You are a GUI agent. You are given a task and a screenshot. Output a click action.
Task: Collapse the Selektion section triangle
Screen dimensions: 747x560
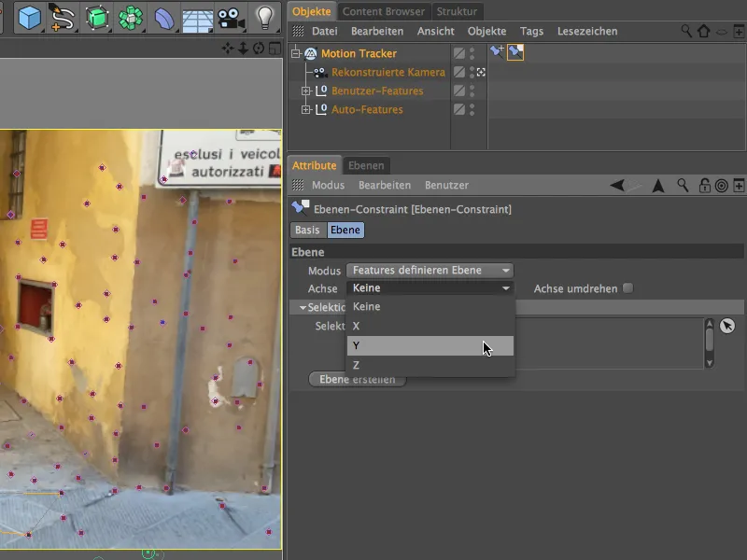click(x=303, y=308)
